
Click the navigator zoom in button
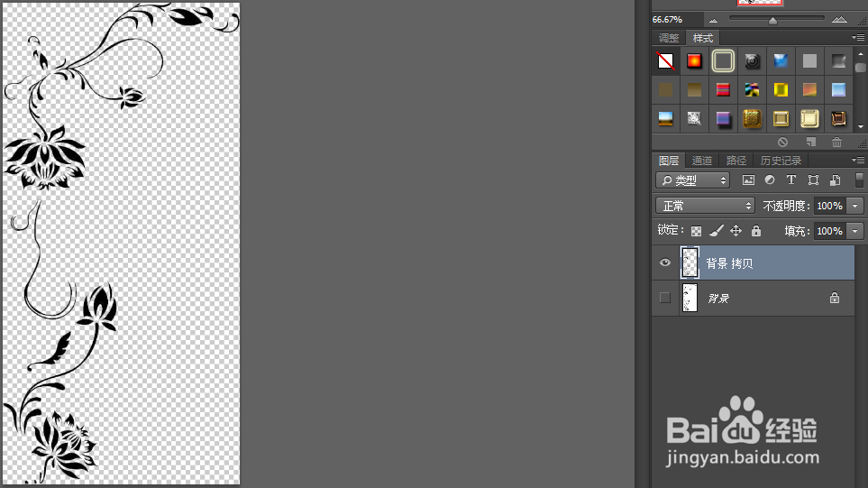click(839, 20)
